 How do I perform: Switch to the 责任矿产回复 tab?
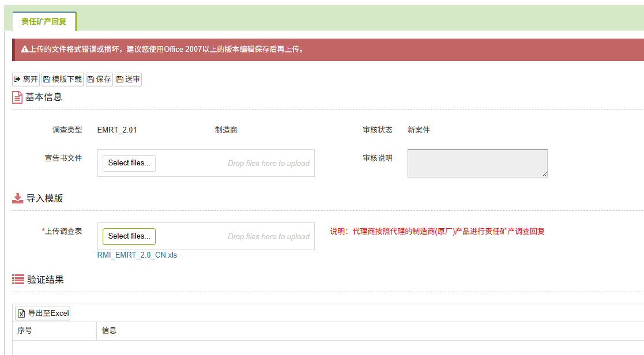coord(44,21)
